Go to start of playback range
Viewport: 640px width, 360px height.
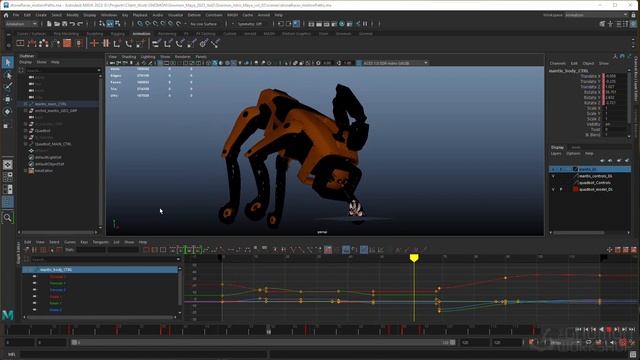click(578, 330)
